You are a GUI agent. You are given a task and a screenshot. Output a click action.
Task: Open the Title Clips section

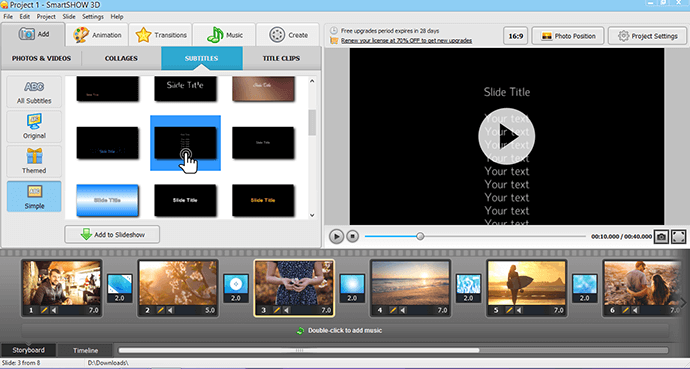click(x=281, y=58)
